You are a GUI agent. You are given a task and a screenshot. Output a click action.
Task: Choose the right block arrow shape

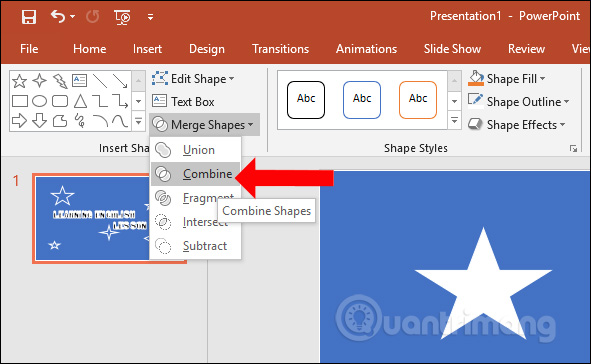(x=20, y=121)
